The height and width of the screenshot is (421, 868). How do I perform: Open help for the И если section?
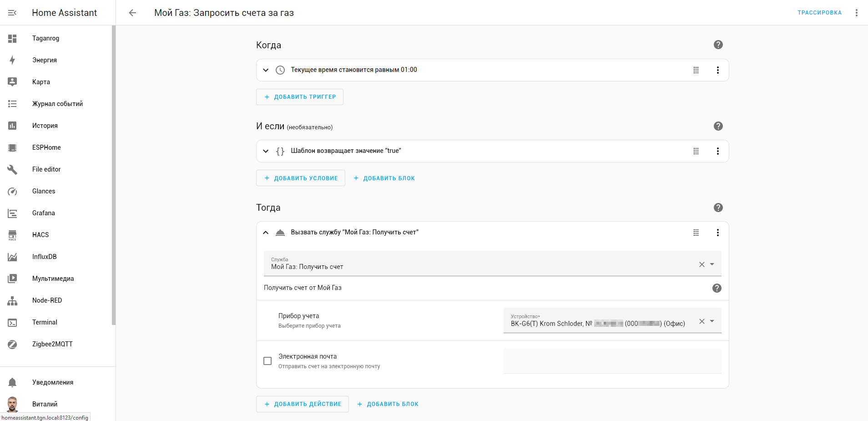(718, 126)
